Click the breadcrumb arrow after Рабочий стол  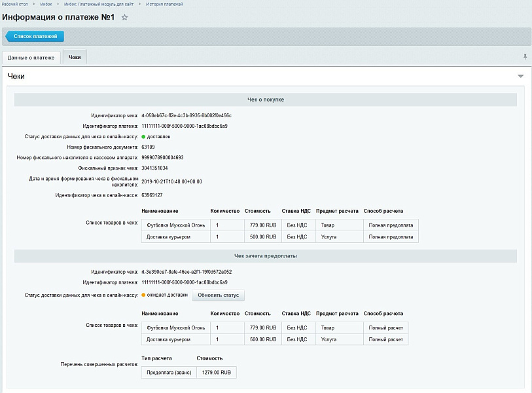(x=33, y=4)
